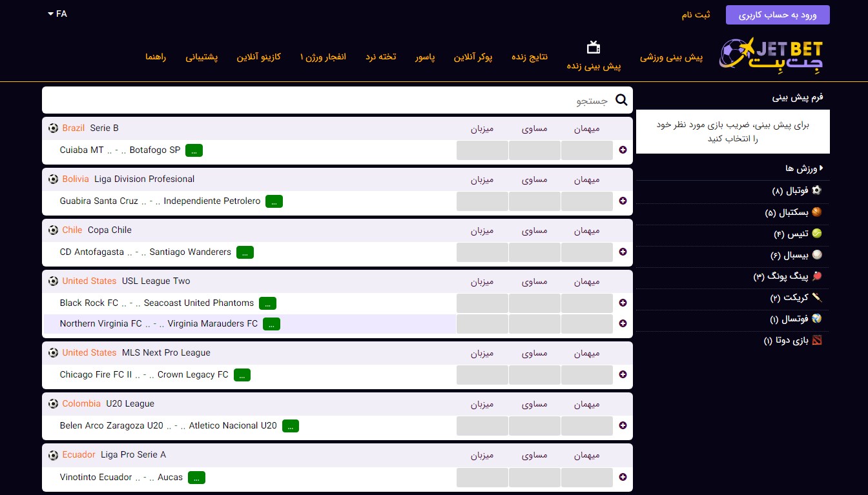This screenshot has height=495, width=868.
Task: Click the tennis ball icon in the sports list
Action: coord(817,234)
